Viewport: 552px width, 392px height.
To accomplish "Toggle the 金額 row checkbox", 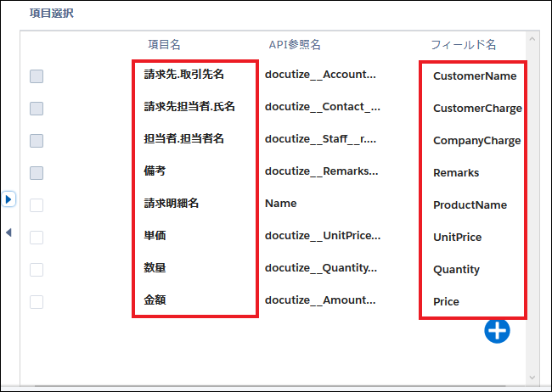I will (x=37, y=302).
